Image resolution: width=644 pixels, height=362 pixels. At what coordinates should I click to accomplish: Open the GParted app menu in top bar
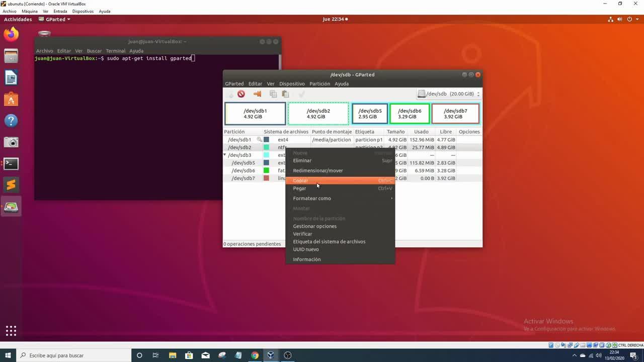[58, 19]
